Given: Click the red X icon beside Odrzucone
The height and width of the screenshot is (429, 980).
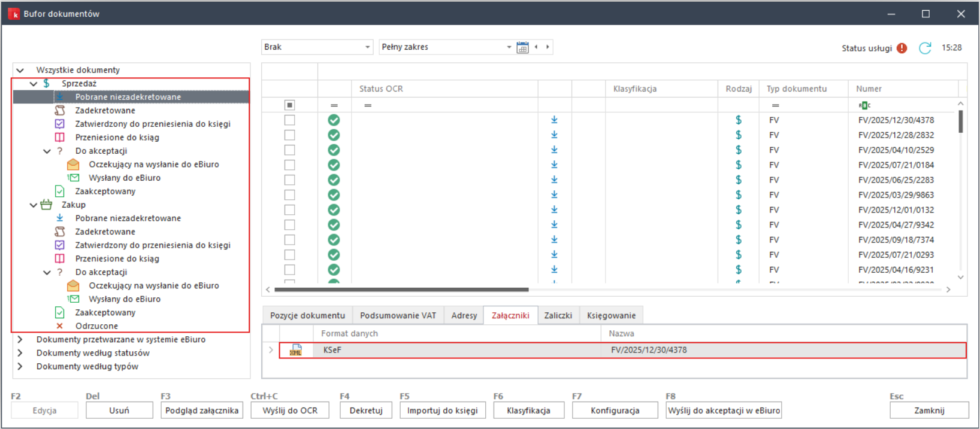Looking at the screenshot, I should 59,326.
